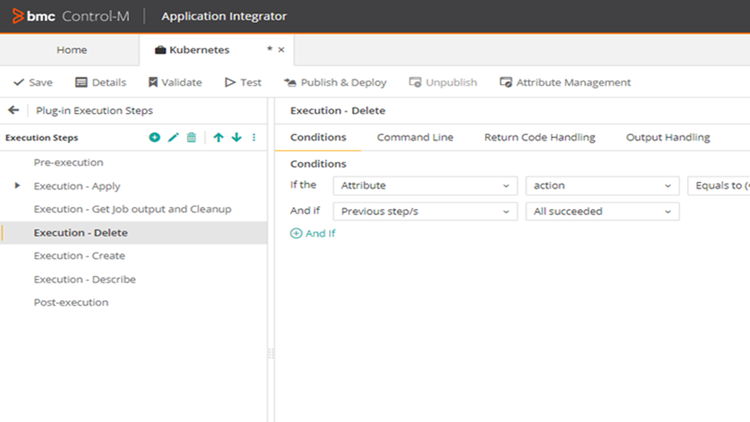This screenshot has height=422, width=750.
Task: Open the All succeeded dropdown
Action: click(602, 211)
